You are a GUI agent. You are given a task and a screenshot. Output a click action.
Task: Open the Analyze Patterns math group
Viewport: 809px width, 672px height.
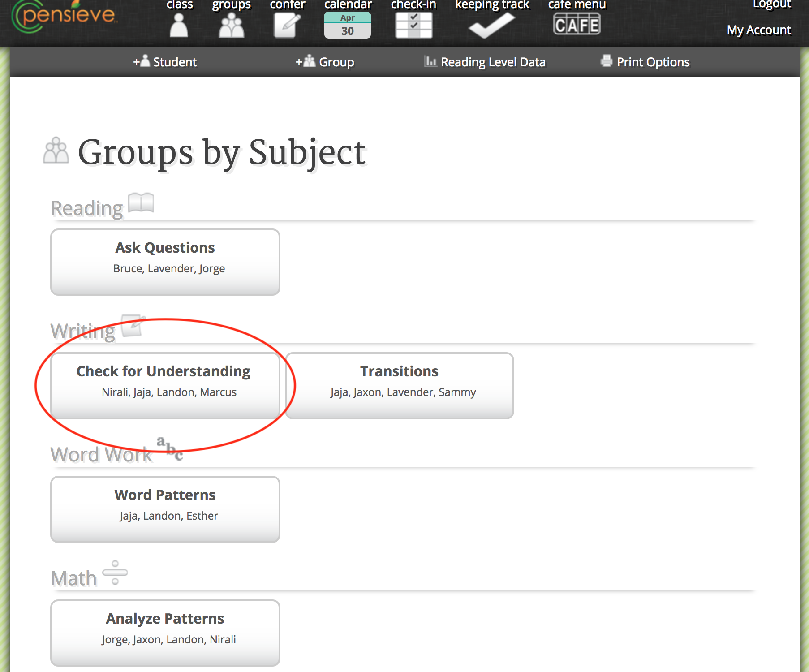(x=165, y=633)
